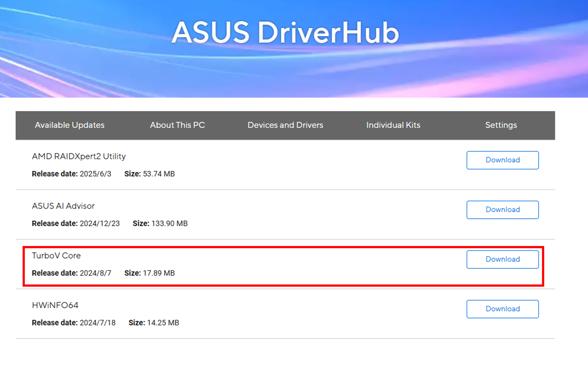Screen dimensions: 588x376
Task: Click the release date 2025/6/3
Action: click(95, 174)
